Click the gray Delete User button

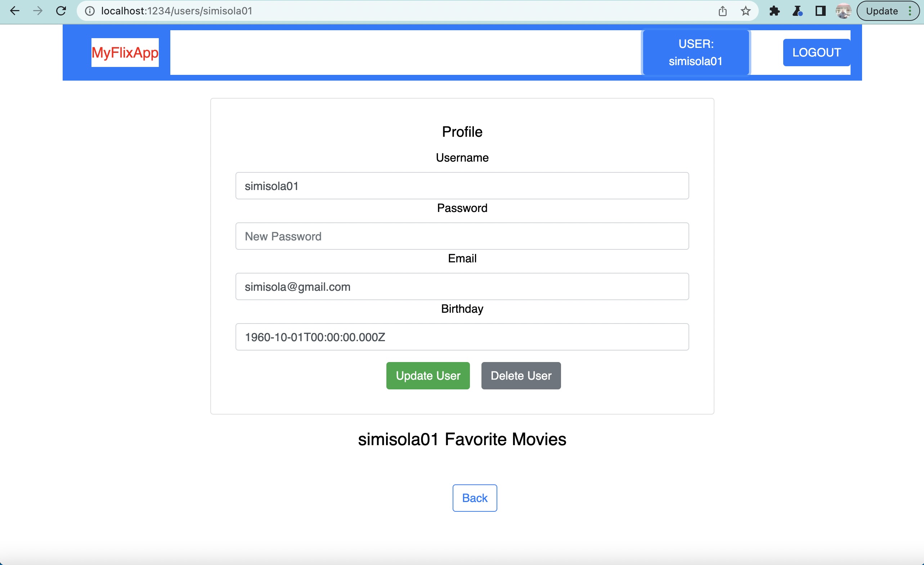pyautogui.click(x=521, y=375)
